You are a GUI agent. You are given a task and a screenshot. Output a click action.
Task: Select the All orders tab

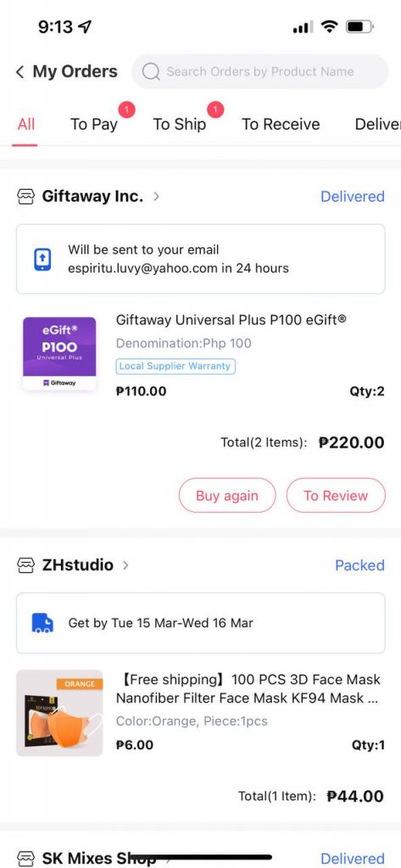[x=26, y=124]
